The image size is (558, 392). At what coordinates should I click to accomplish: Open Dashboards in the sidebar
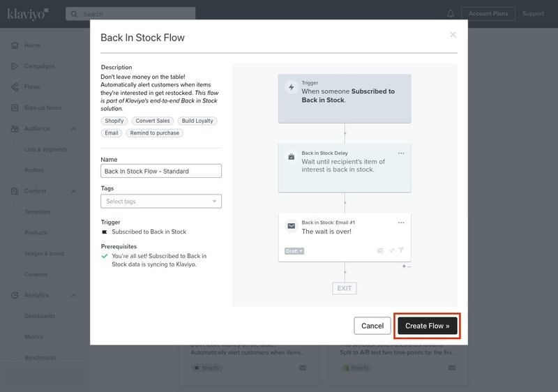(40, 316)
